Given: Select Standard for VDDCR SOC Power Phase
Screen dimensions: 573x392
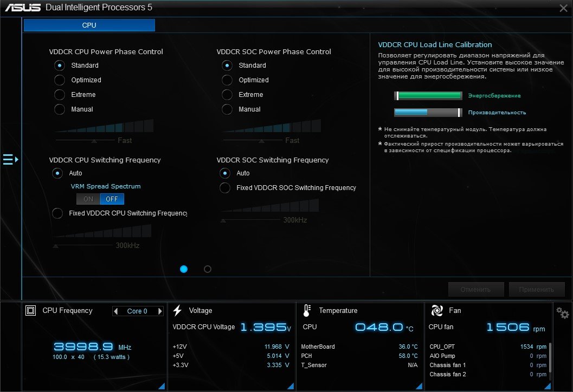Looking at the screenshot, I should [x=227, y=66].
